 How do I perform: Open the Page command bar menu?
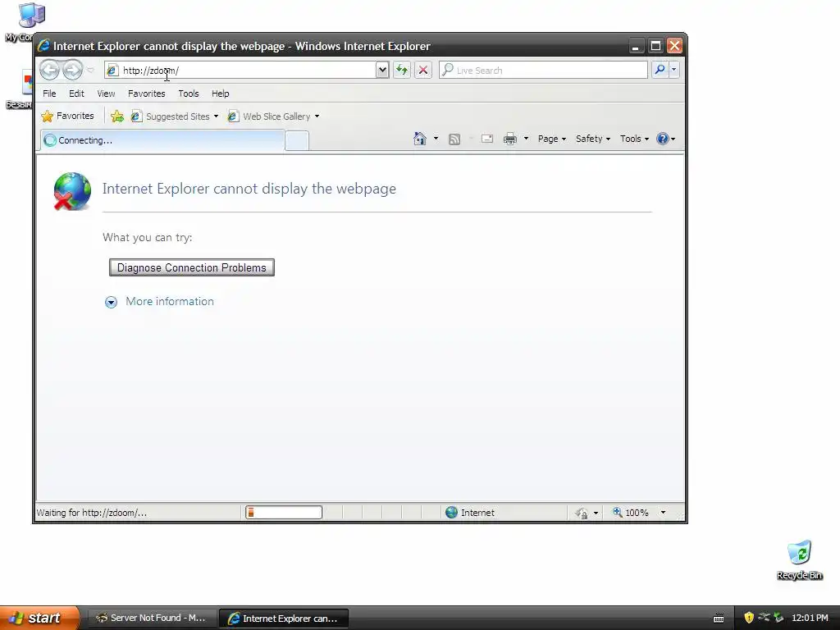[x=552, y=139]
